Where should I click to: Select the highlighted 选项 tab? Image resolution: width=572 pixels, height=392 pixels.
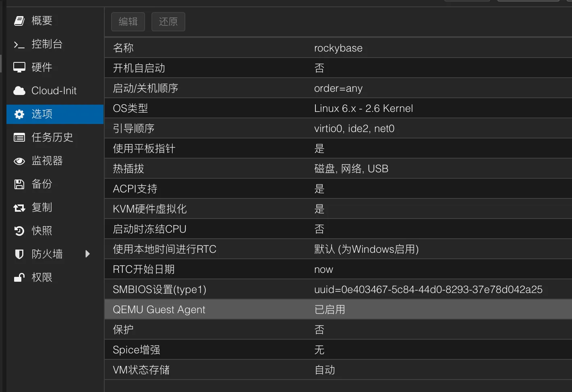[41, 114]
